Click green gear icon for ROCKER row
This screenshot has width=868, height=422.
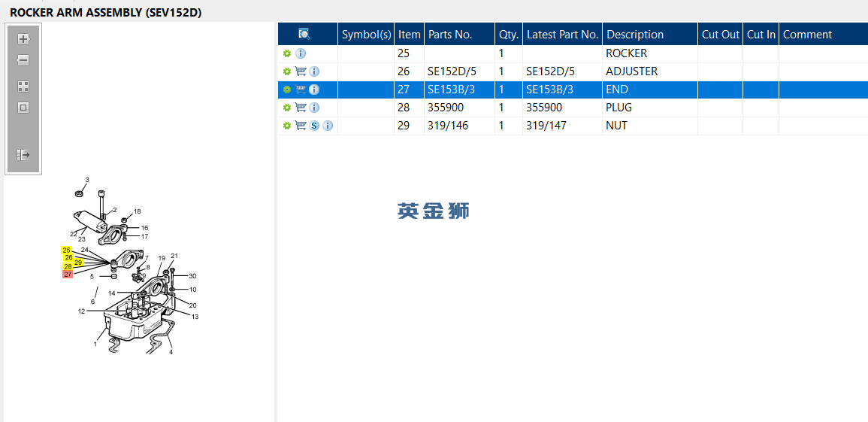[287, 53]
